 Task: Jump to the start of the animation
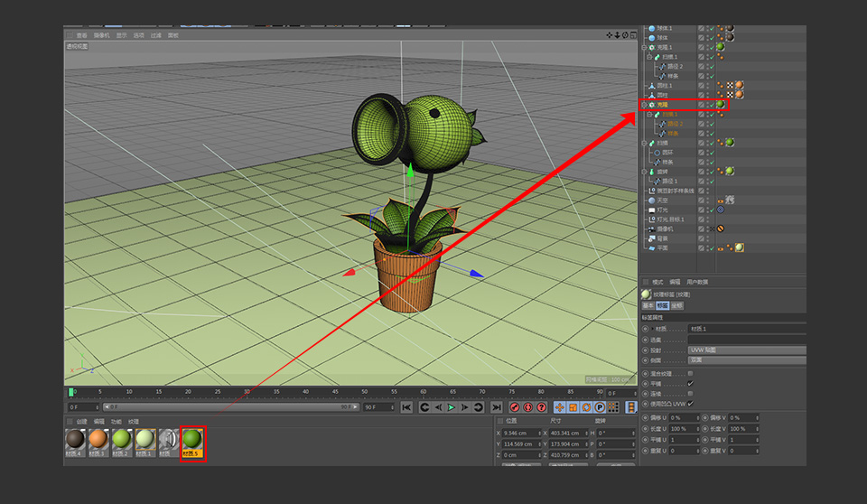406,407
